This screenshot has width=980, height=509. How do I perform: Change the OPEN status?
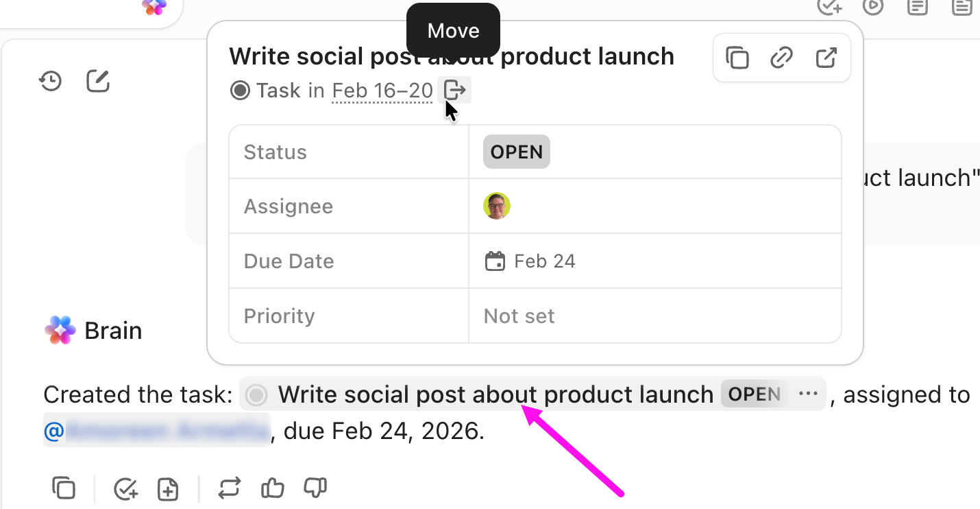coord(516,152)
